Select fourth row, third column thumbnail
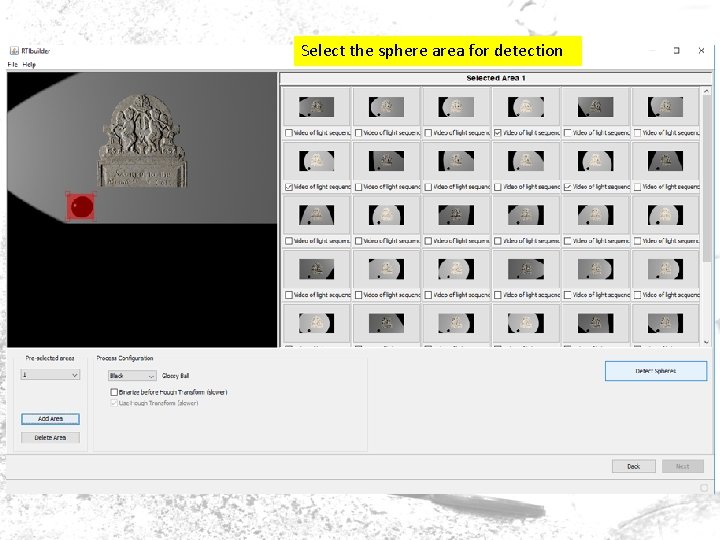This screenshot has width=720, height=540. tap(456, 269)
